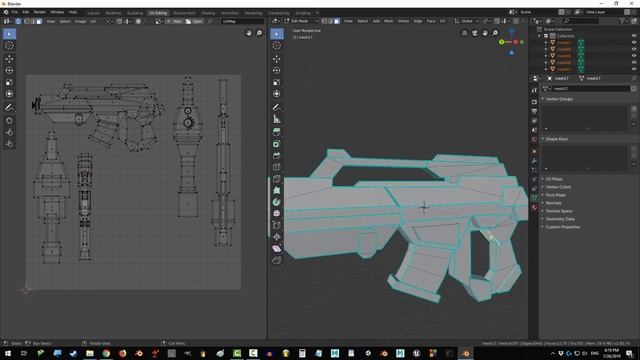This screenshot has height=360, width=640.
Task: Collapse the Collection tree in outliner
Action: point(540,36)
